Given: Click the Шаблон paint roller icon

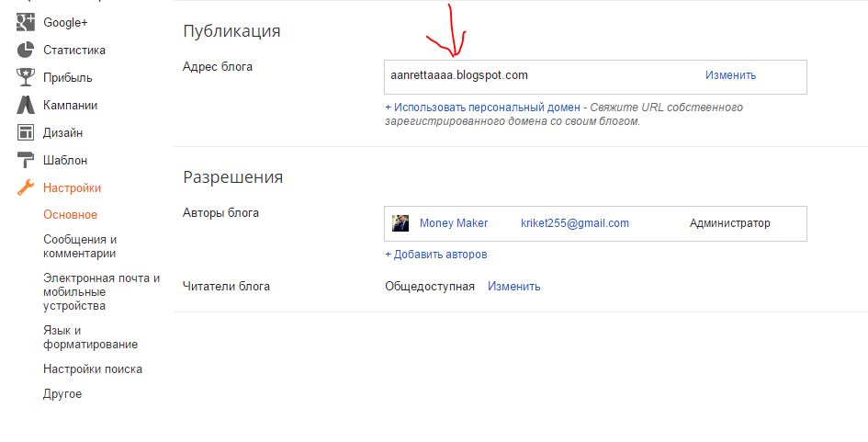Looking at the screenshot, I should (26, 160).
